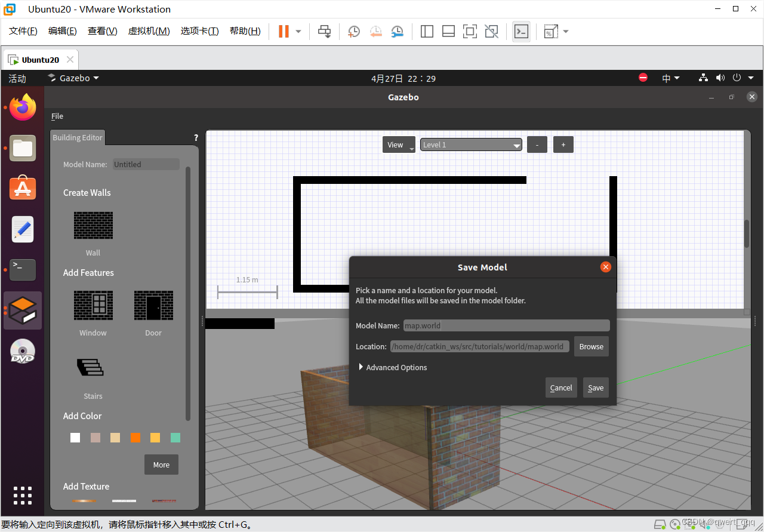Open the Gazebo app menu in top bar
Image resolution: width=764 pixels, height=532 pixels.
(x=73, y=78)
